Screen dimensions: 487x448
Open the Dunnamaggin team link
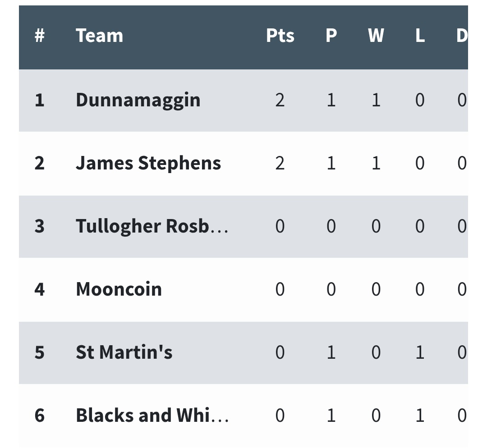[138, 100]
